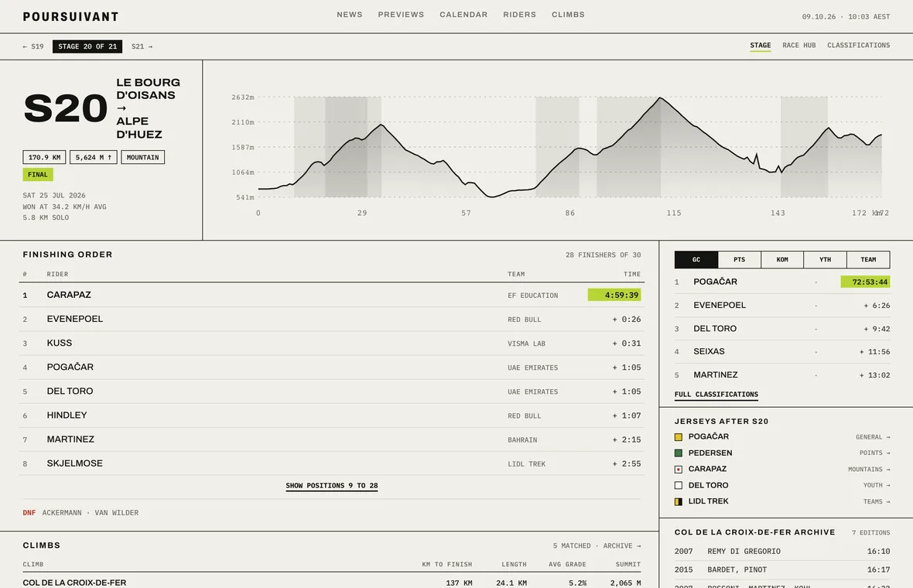This screenshot has height=588, width=913.
Task: Click the Stage 20 of 21 badge
Action: [87, 46]
